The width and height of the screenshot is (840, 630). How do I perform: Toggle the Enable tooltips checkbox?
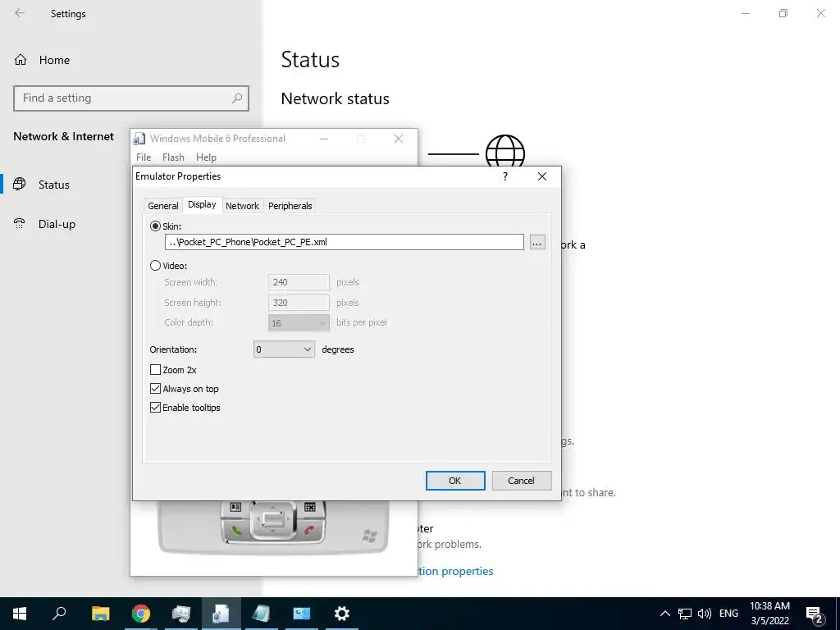click(x=155, y=407)
